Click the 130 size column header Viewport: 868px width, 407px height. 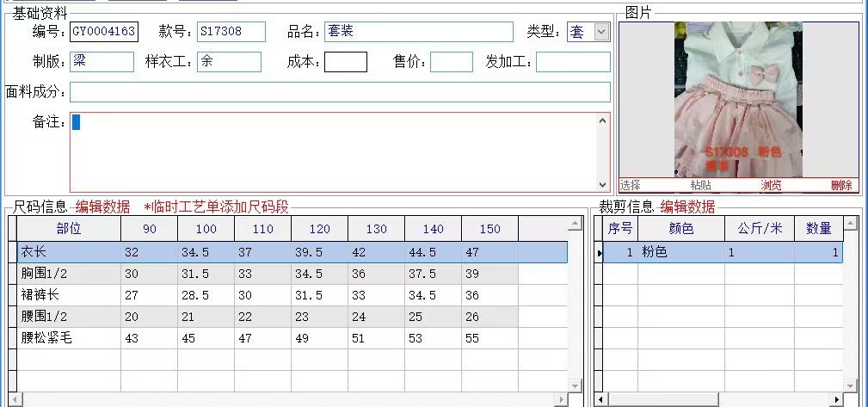(x=377, y=229)
